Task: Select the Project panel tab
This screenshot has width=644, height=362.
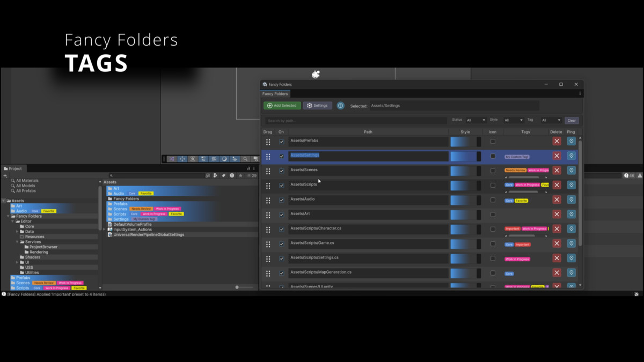Action: [12, 168]
